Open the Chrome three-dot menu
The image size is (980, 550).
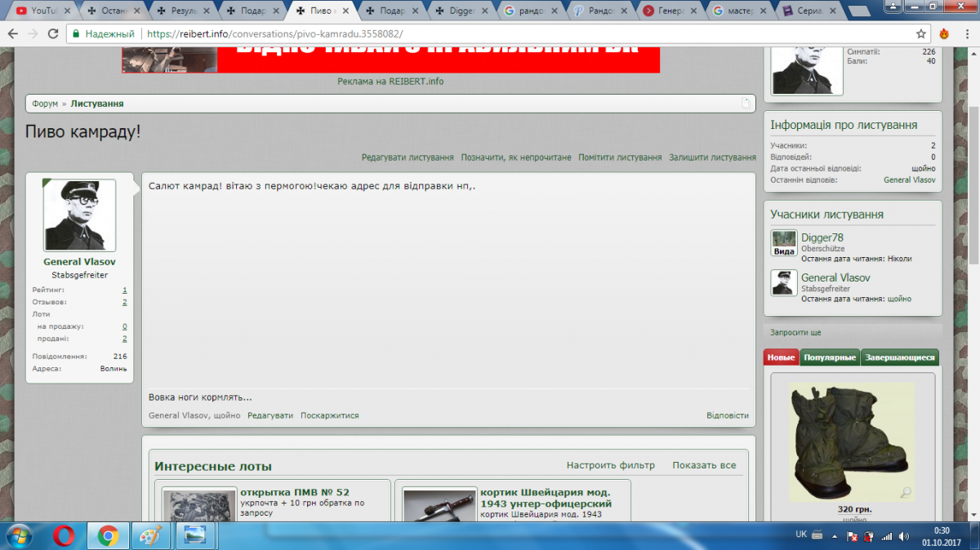click(x=966, y=34)
